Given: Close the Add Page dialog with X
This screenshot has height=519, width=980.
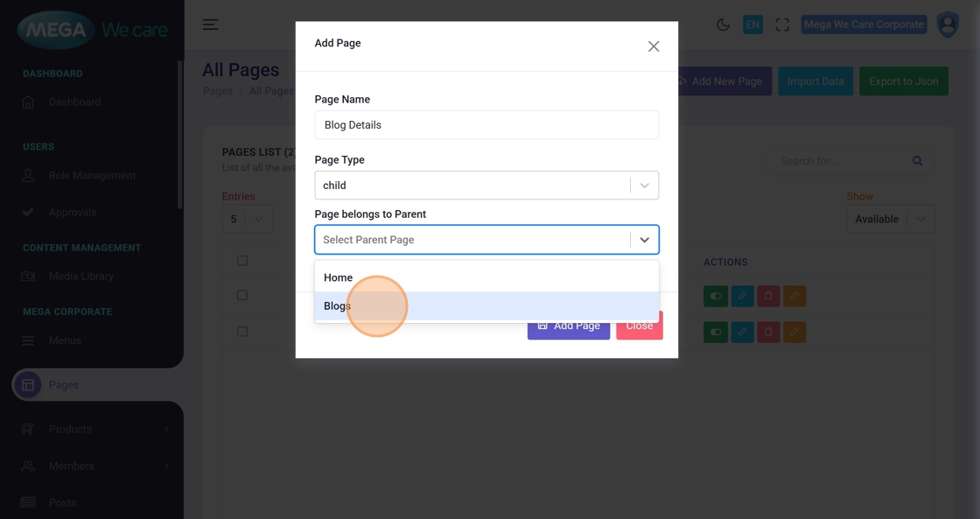Looking at the screenshot, I should pos(654,46).
